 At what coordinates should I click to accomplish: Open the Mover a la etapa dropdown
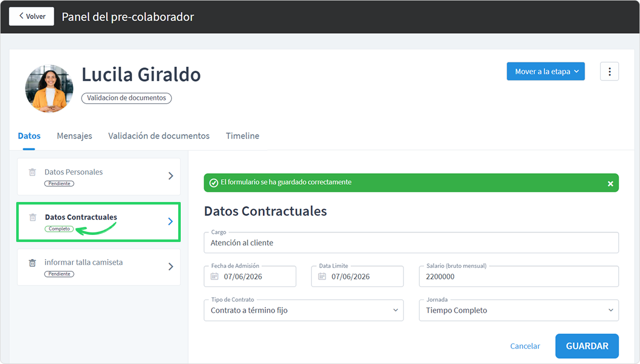[x=546, y=71]
